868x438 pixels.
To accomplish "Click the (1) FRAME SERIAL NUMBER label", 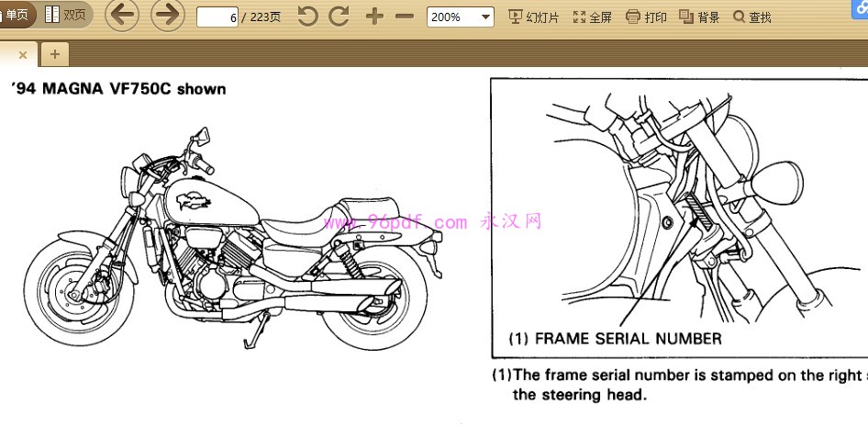I will (x=615, y=338).
